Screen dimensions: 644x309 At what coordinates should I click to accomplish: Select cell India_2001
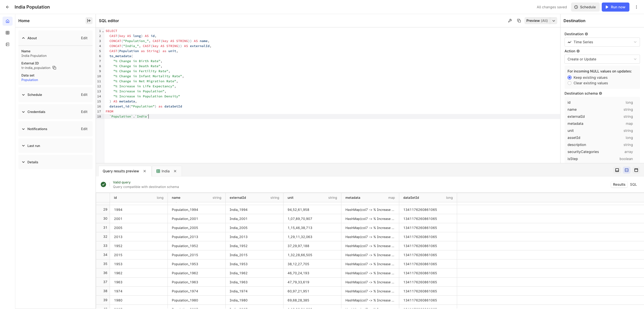[254, 219]
